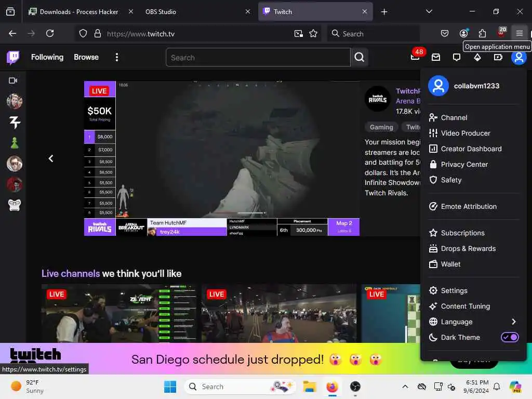
Task: Click the user avatar icon in header
Action: (518, 57)
